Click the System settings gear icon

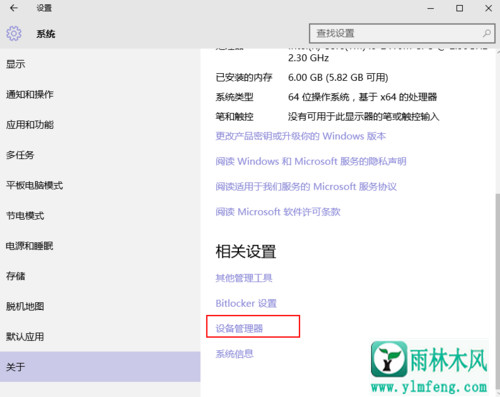point(14,33)
